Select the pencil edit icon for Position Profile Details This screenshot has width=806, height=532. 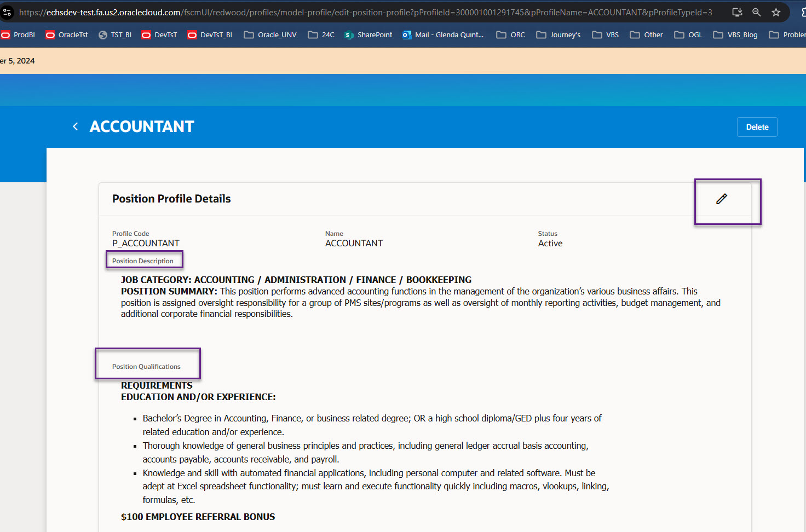click(x=721, y=199)
